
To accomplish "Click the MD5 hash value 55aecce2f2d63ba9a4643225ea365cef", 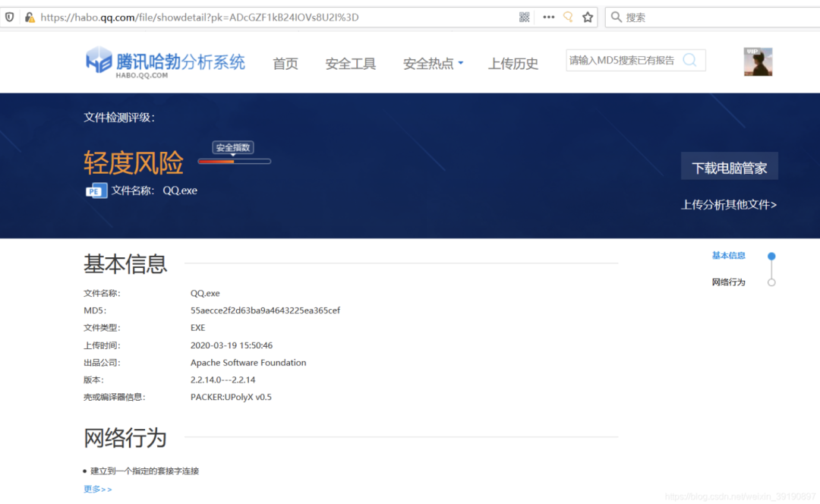I will pyautogui.click(x=265, y=310).
